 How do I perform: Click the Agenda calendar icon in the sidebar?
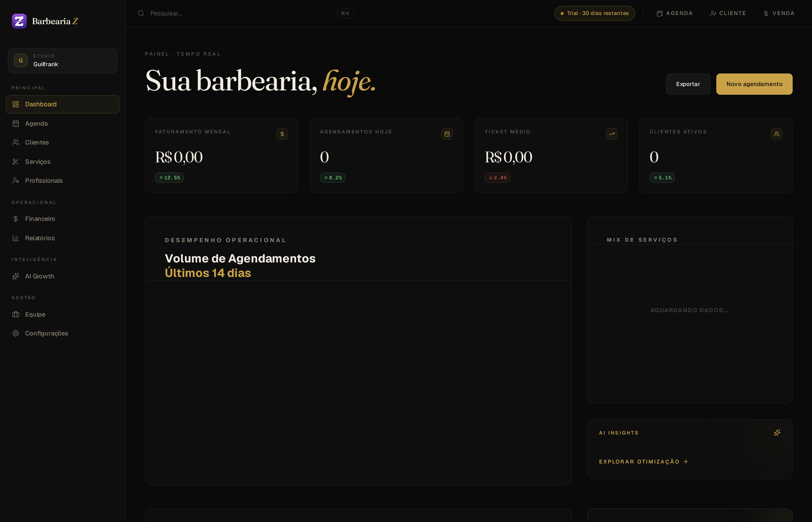pos(16,123)
